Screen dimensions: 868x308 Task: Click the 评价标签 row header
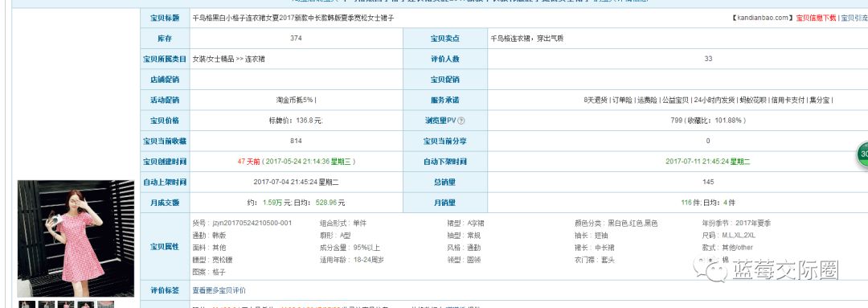(165, 290)
